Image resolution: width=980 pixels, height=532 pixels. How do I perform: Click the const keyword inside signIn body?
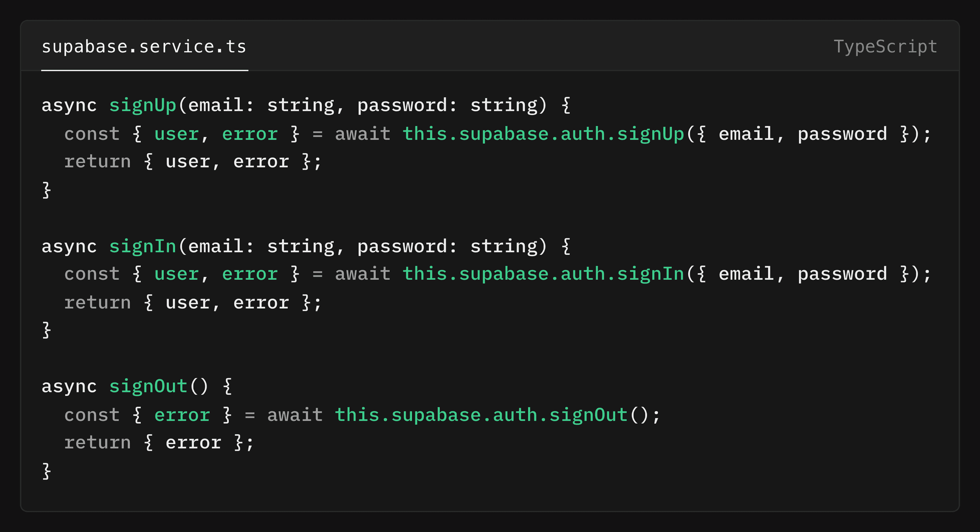point(92,274)
